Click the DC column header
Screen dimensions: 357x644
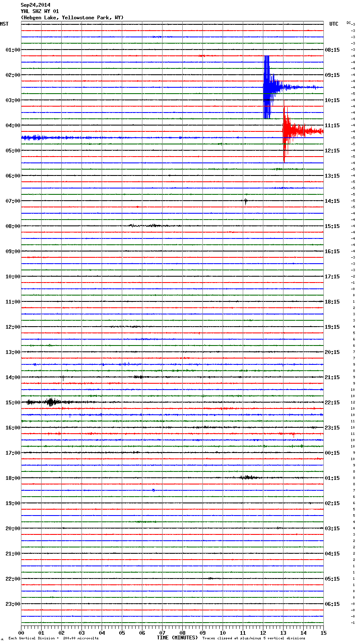tap(349, 23)
